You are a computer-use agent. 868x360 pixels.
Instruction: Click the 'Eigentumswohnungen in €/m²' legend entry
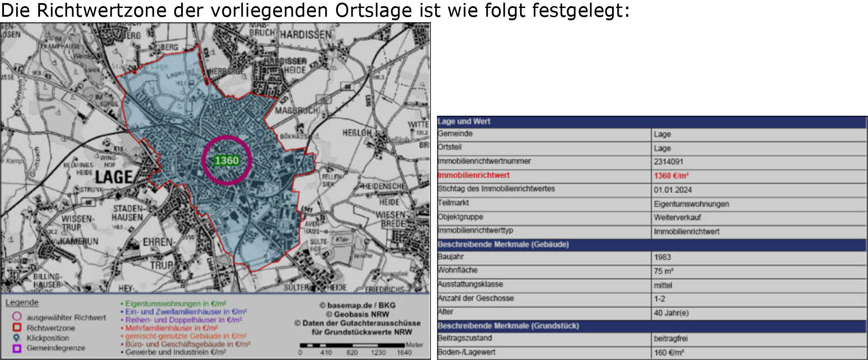pos(175,304)
